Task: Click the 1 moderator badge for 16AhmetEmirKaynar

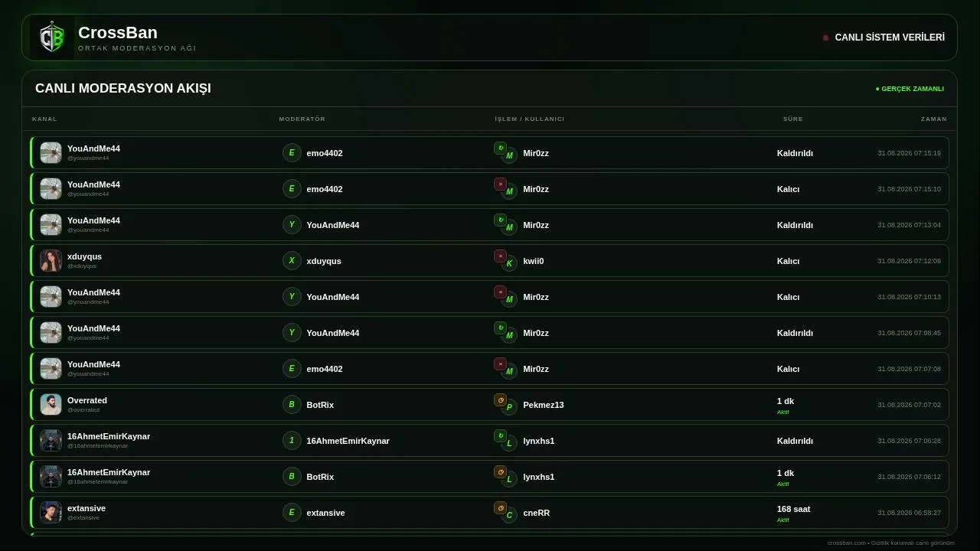Action: click(x=291, y=440)
